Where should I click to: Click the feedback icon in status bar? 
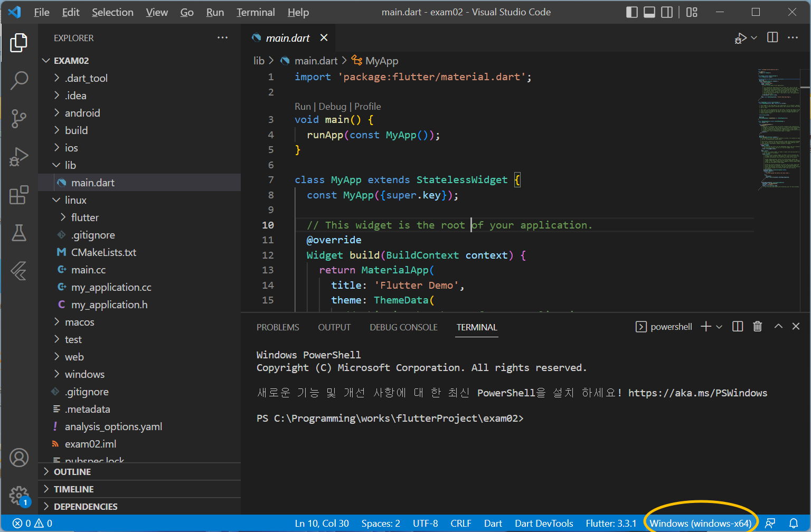point(770,524)
